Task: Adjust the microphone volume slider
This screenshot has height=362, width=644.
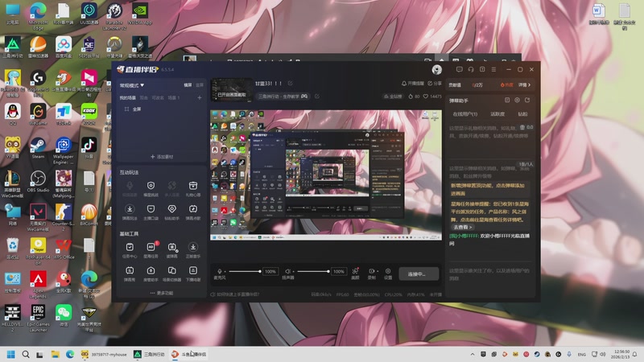Action: (x=245, y=271)
